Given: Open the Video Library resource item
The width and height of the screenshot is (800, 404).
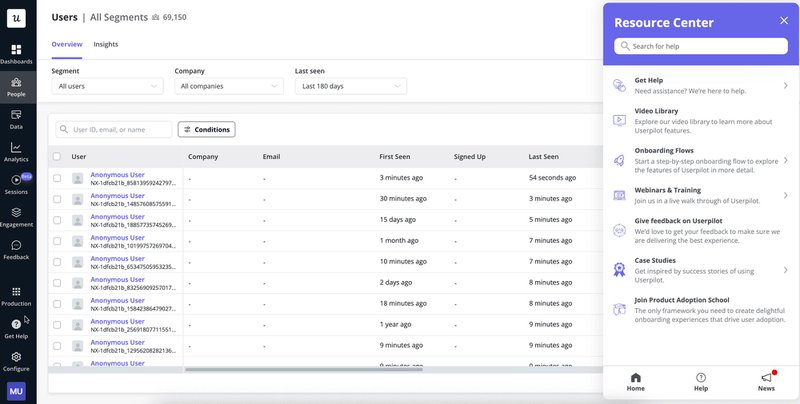Looking at the screenshot, I should tap(702, 120).
